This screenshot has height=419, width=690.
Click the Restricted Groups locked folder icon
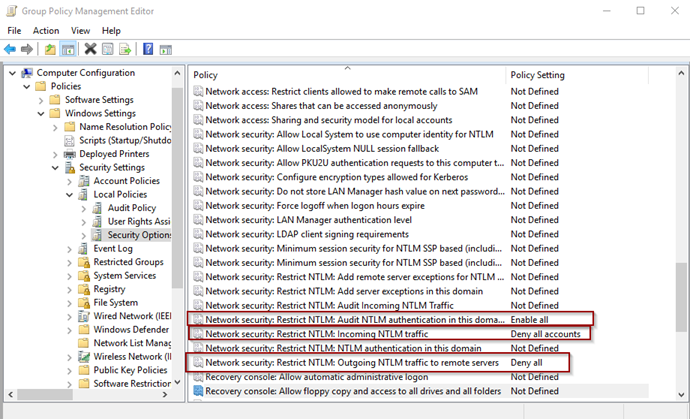coord(84,262)
